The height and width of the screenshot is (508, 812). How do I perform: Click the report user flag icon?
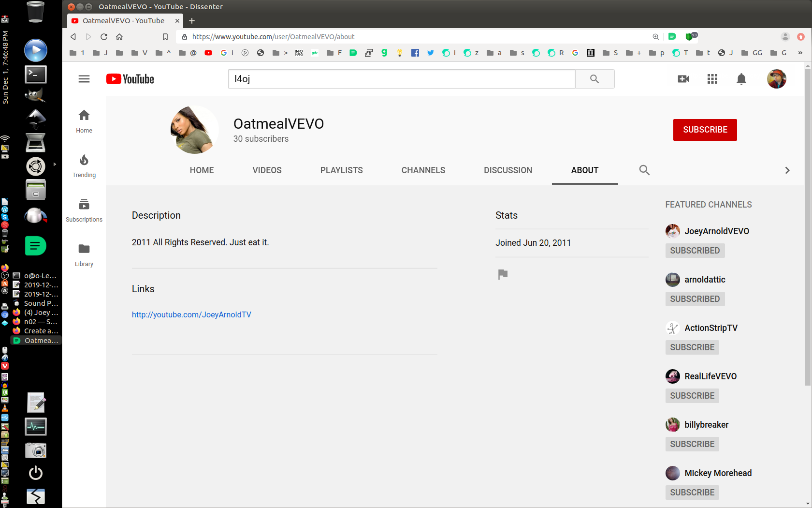(x=503, y=274)
